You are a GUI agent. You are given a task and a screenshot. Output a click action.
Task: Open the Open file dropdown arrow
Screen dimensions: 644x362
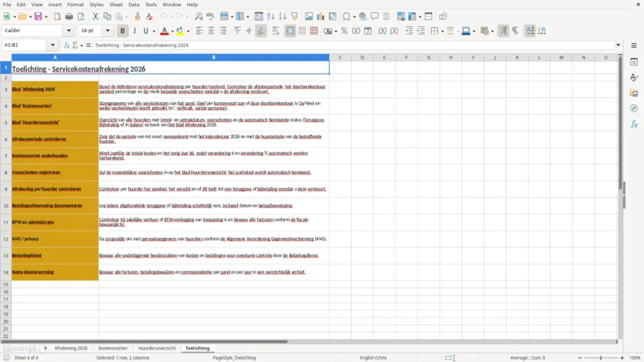[x=30, y=17]
